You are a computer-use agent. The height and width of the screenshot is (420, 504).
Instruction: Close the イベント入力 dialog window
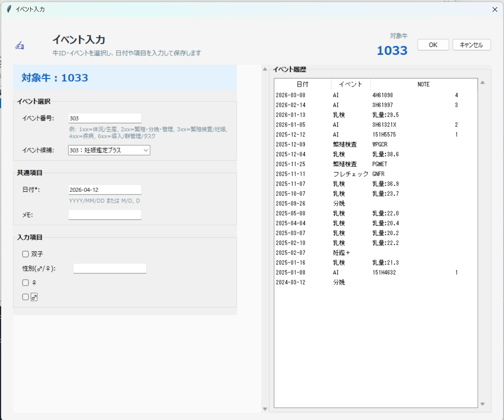[x=495, y=9]
